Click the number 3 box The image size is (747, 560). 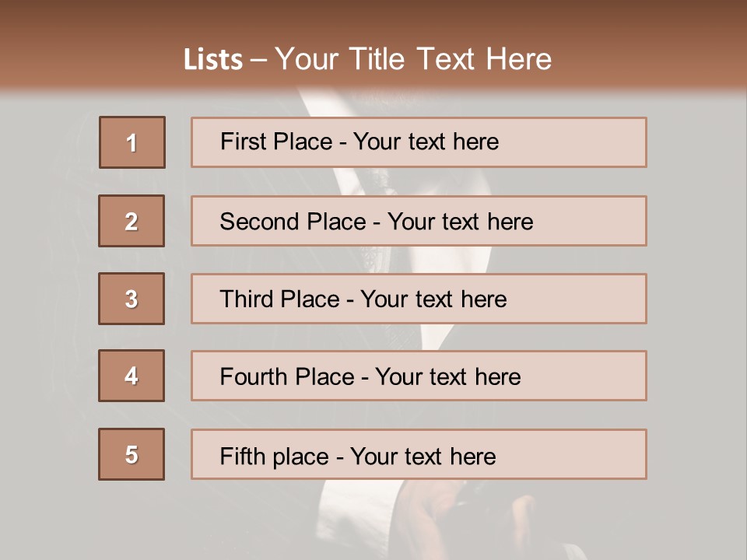coord(132,299)
